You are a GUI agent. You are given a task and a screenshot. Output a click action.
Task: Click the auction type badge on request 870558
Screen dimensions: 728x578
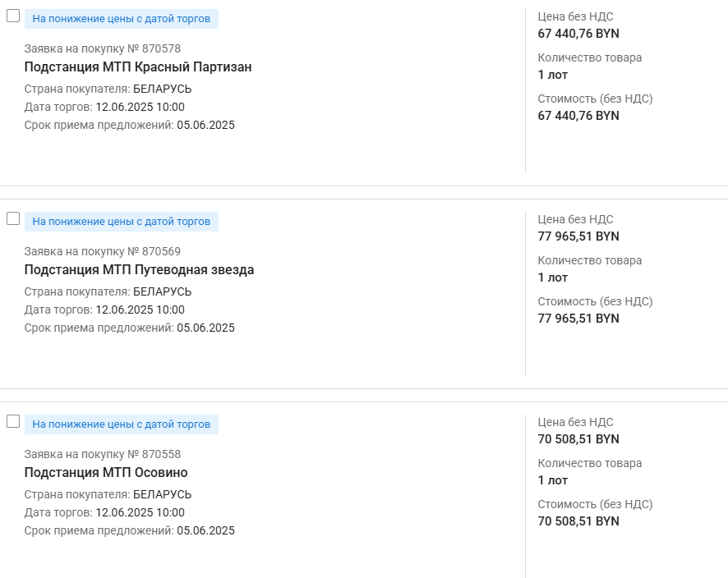coord(121,424)
